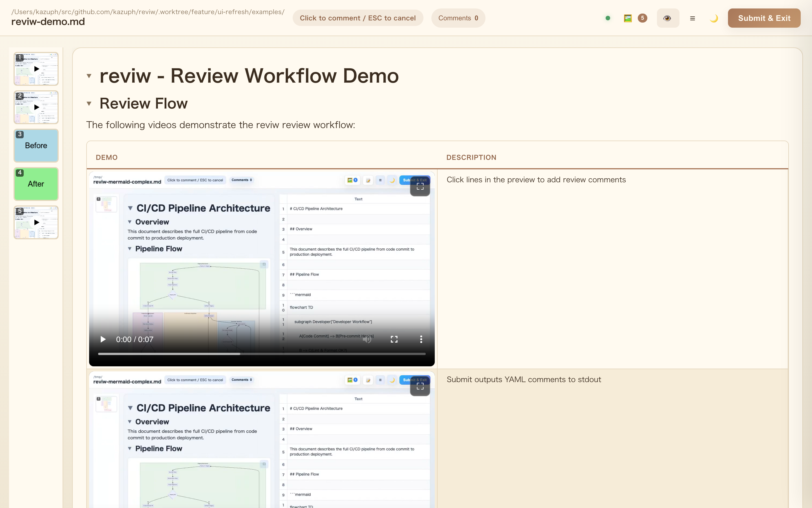Play the first demo video

103,339
